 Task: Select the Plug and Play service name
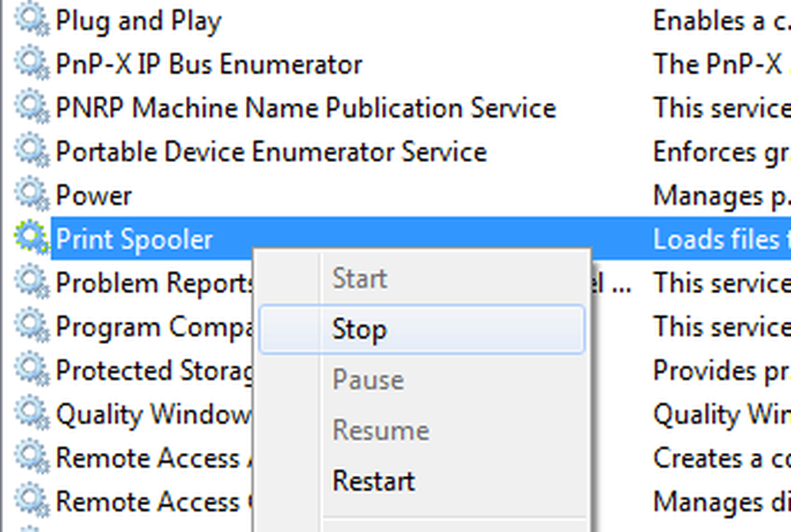pyautogui.click(x=138, y=21)
